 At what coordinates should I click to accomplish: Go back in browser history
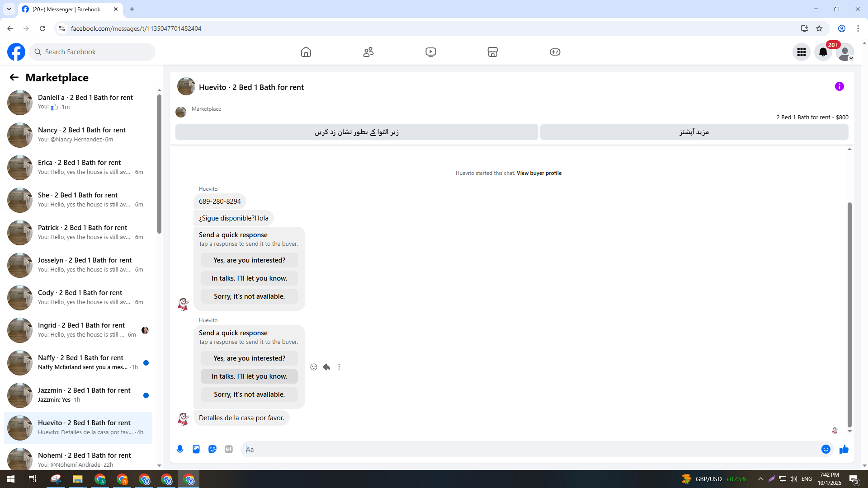(x=10, y=28)
